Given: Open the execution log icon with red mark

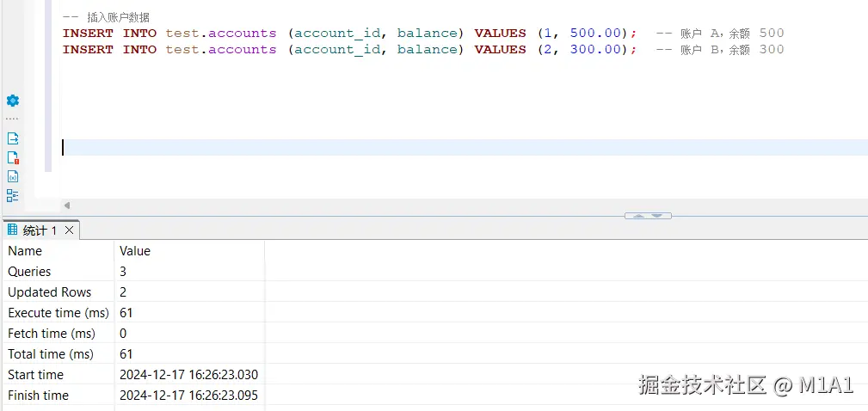Looking at the screenshot, I should [x=13, y=157].
